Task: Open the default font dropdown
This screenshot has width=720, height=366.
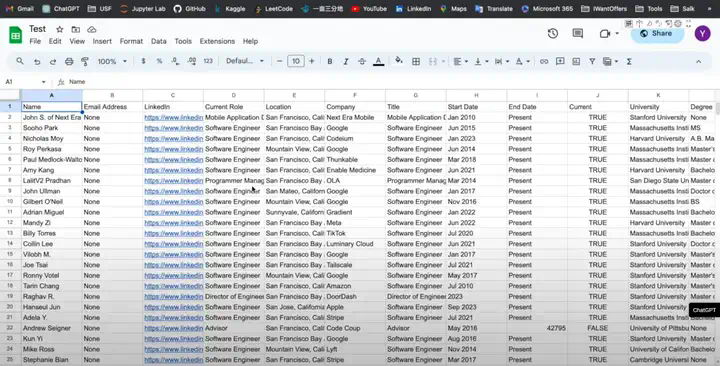Action: pos(245,61)
